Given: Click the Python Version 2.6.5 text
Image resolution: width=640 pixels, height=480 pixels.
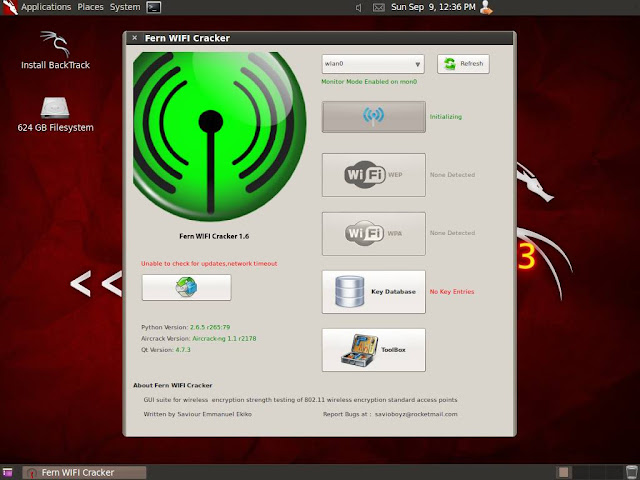Looking at the screenshot, I should coord(186,327).
